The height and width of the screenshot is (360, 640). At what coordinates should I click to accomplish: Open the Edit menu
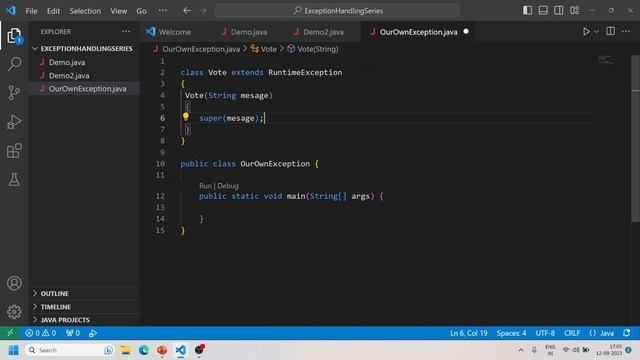click(53, 11)
